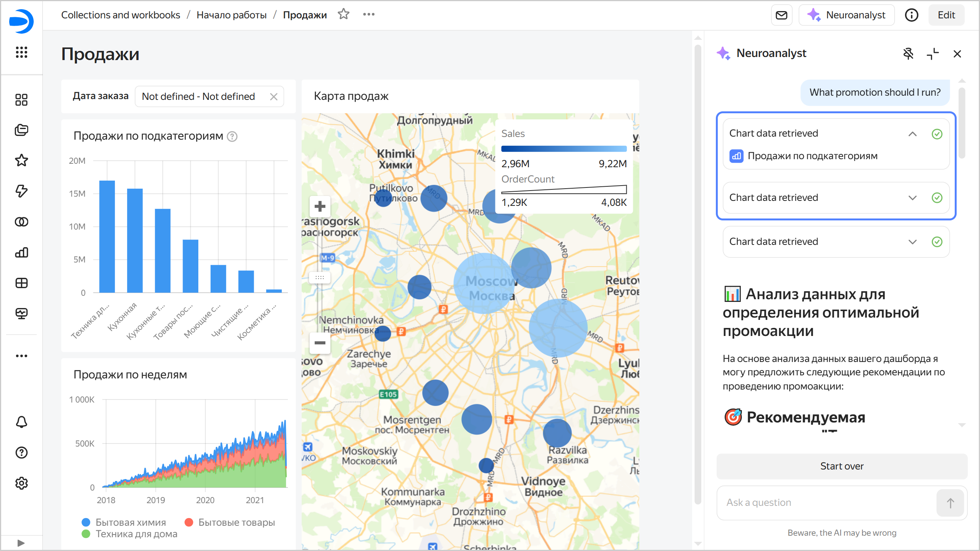Click the mail envelope icon button
980x551 pixels.
pyautogui.click(x=781, y=15)
